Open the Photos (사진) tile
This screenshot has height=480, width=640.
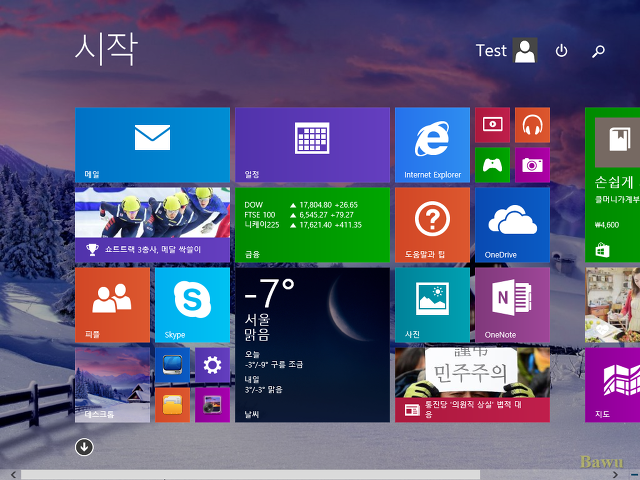pyautogui.click(x=432, y=305)
